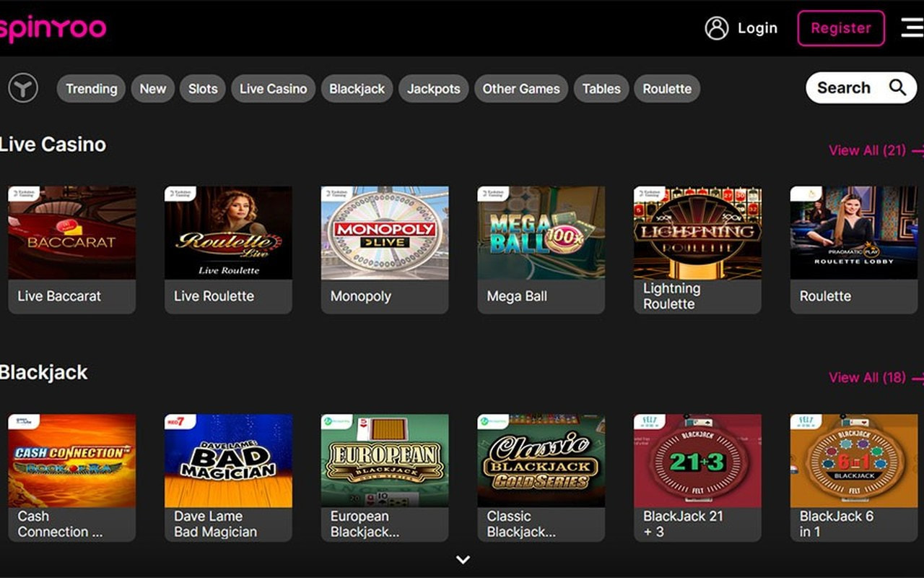Image resolution: width=924 pixels, height=578 pixels.
Task: Open the Cash Connection game thumbnail
Action: pos(71,460)
